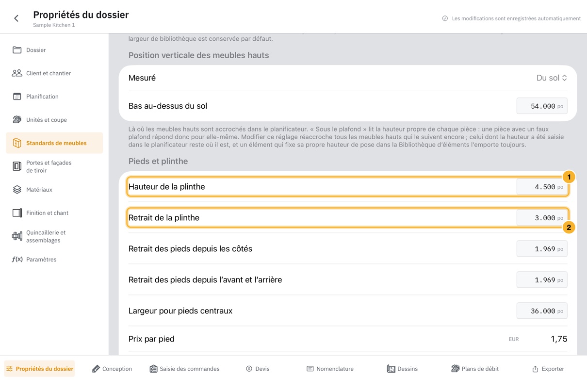
Task: Open Finition et chant section
Action: pyautogui.click(x=54, y=213)
